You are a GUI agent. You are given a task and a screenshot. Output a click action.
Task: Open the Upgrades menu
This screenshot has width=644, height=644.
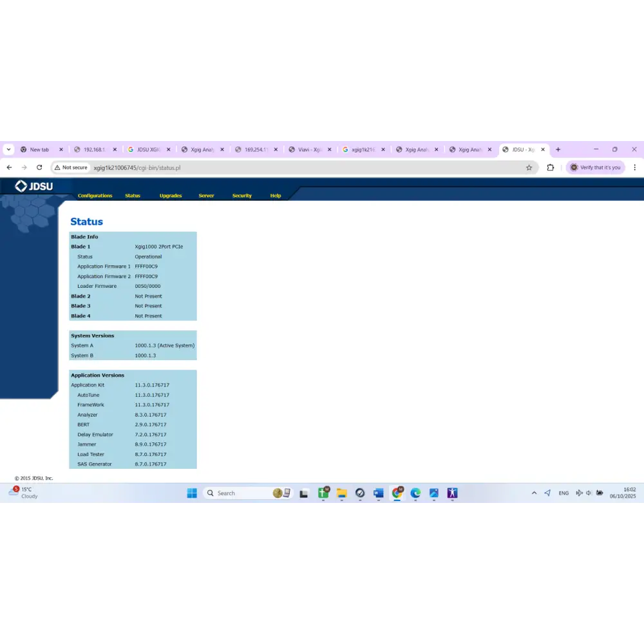click(x=171, y=196)
